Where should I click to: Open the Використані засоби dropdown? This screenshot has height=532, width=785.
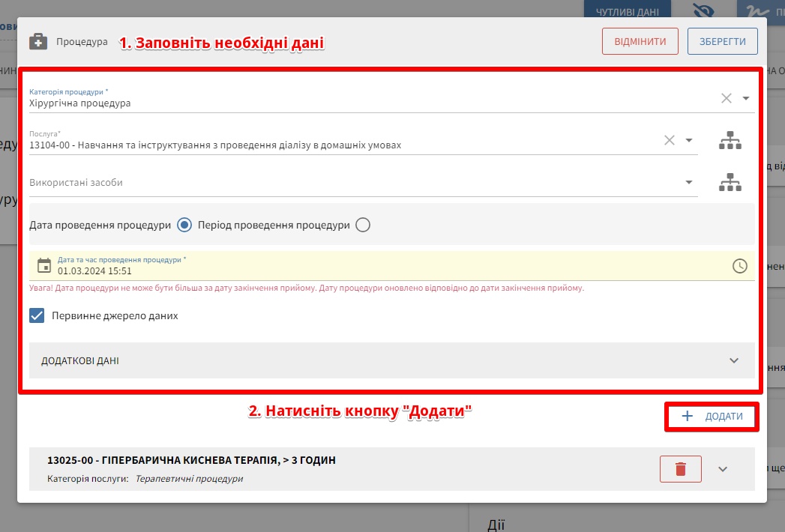(689, 182)
